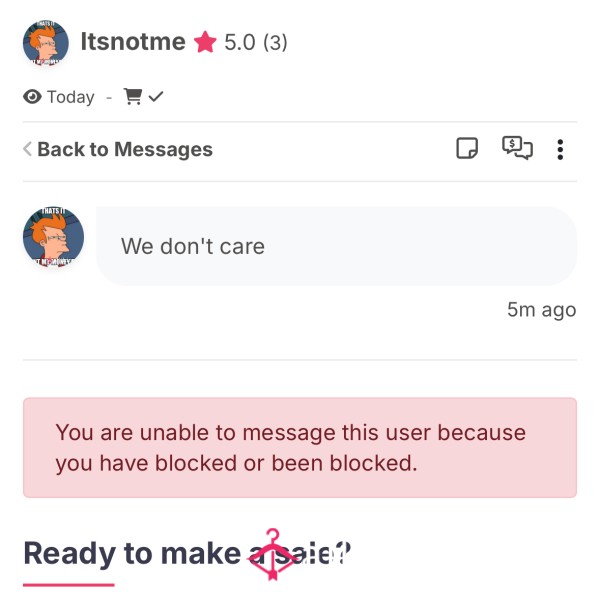Open the notes sticky-note icon
The image size is (600, 609).
click(x=467, y=148)
